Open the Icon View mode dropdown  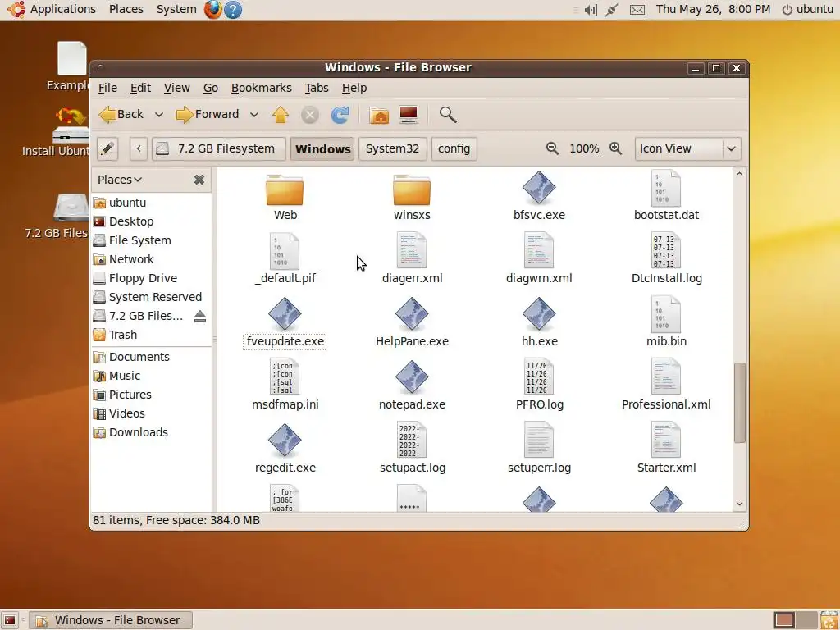tap(688, 148)
